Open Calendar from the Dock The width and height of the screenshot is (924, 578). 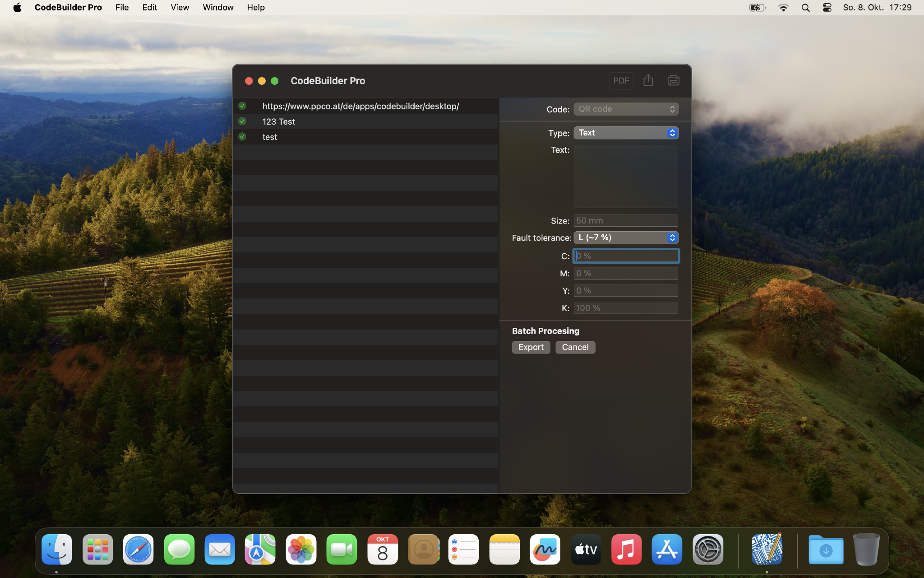(383, 550)
